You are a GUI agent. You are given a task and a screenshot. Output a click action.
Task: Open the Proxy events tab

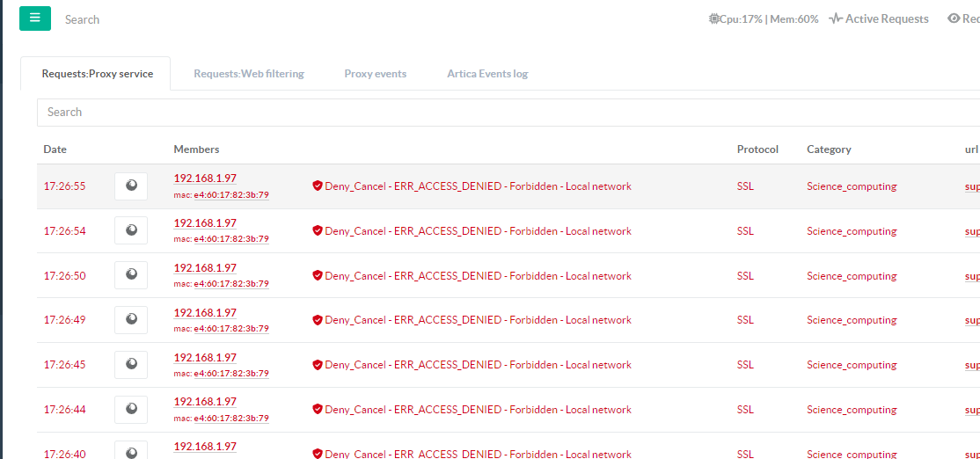[376, 74]
